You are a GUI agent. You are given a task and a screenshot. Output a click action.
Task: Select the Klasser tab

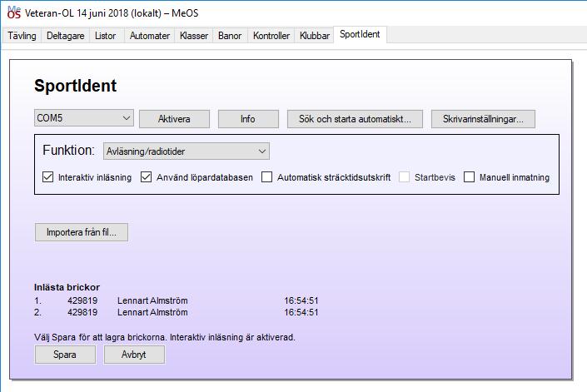tap(193, 36)
